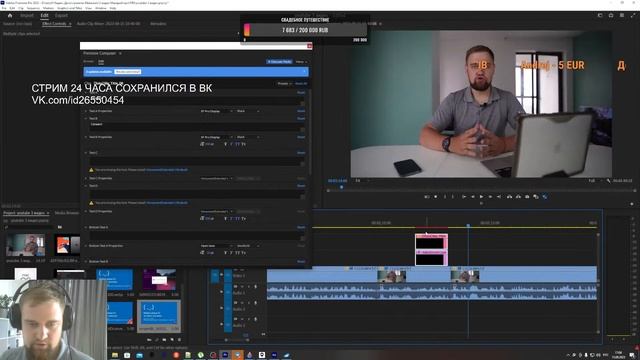Open the Metadata panel tab
This screenshot has height=360, width=640.
click(x=158, y=24)
